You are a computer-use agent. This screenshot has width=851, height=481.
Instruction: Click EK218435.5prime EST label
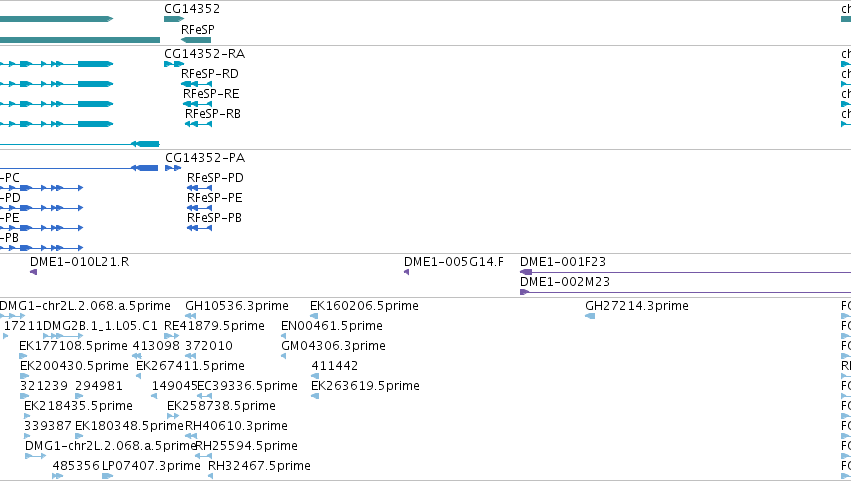pos(78,407)
